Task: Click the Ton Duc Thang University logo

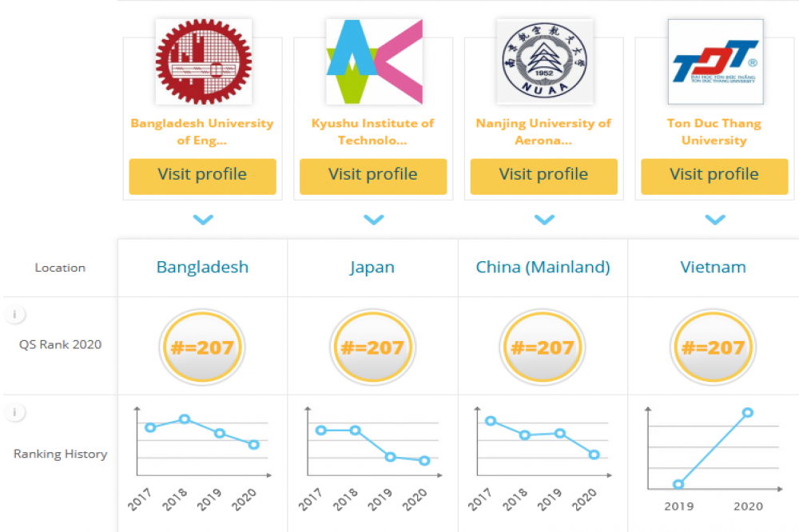Action: pyautogui.click(x=715, y=62)
